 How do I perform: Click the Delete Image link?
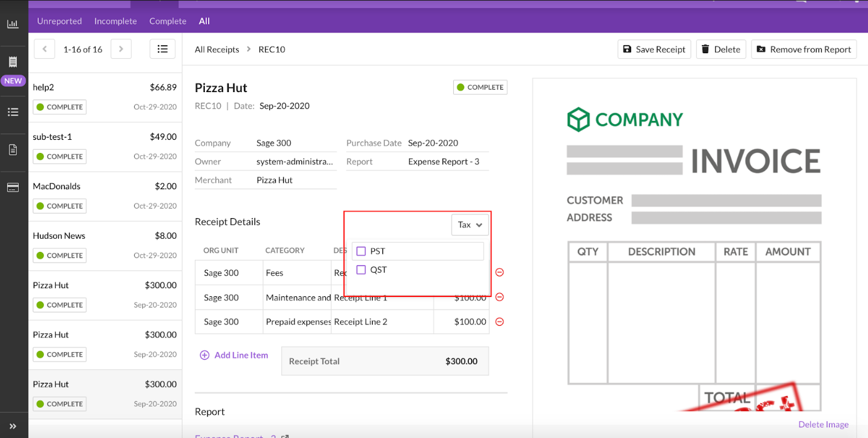pos(823,424)
